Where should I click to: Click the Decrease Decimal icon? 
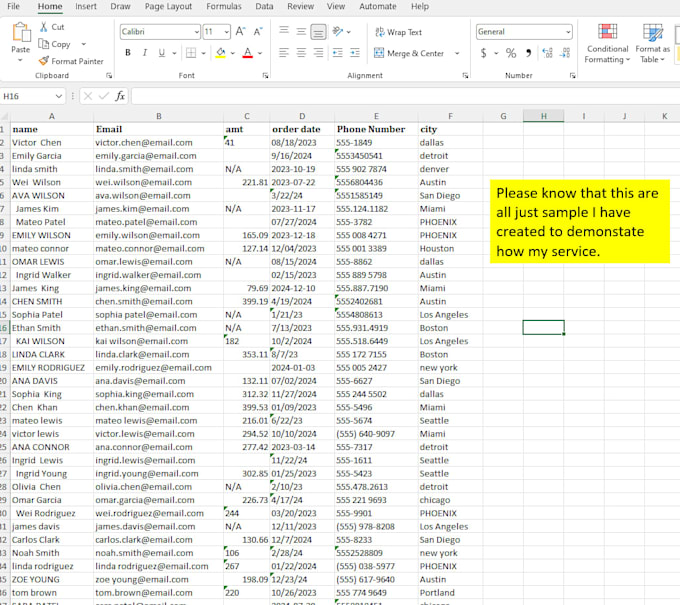pyautogui.click(x=565, y=53)
